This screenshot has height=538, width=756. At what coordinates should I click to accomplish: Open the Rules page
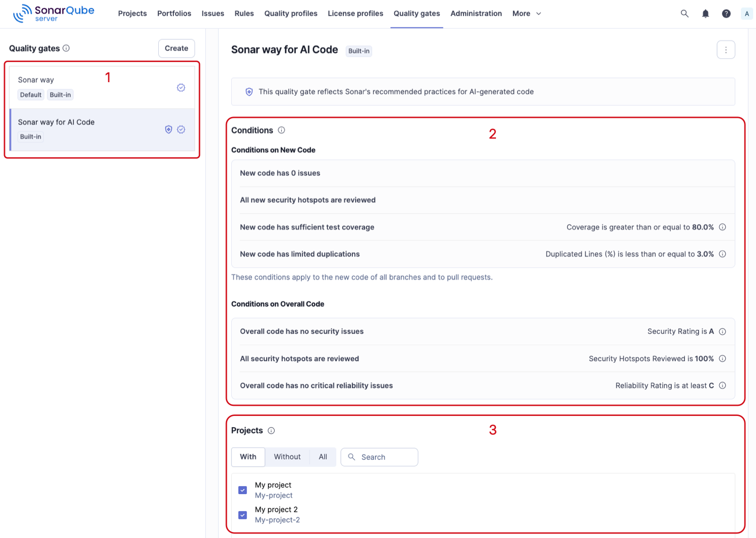tap(244, 14)
